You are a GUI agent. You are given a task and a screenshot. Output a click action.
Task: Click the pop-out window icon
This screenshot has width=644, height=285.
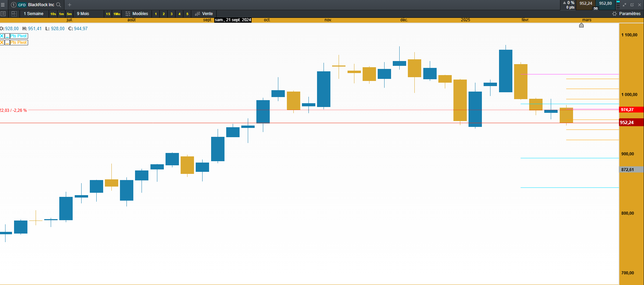pos(632,5)
